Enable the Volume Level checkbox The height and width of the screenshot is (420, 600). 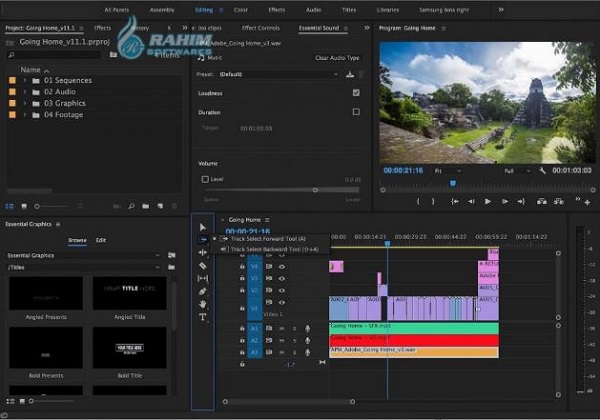[x=205, y=179]
